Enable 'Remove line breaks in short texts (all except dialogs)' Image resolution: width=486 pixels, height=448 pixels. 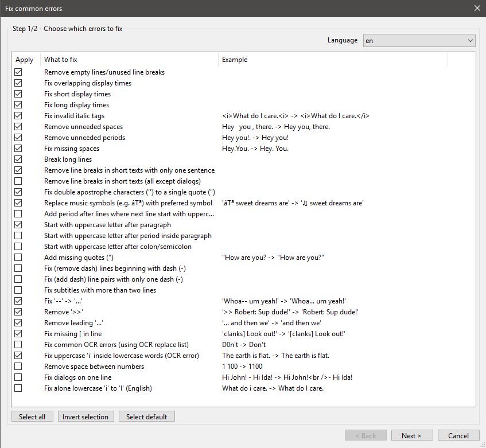click(x=18, y=181)
